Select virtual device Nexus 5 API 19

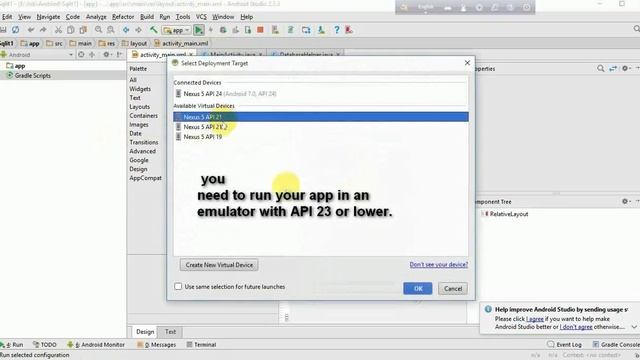321,137
